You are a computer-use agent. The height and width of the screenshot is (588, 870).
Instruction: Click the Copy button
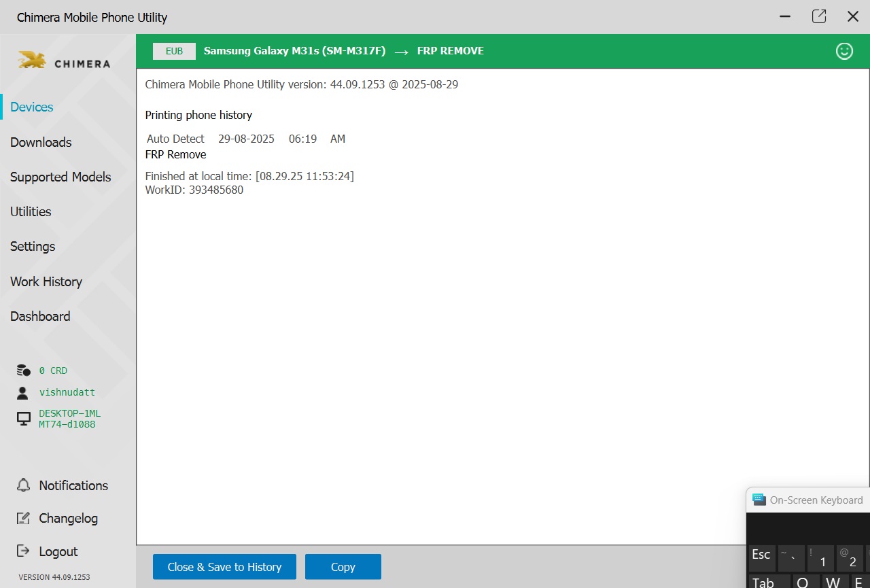coord(343,567)
